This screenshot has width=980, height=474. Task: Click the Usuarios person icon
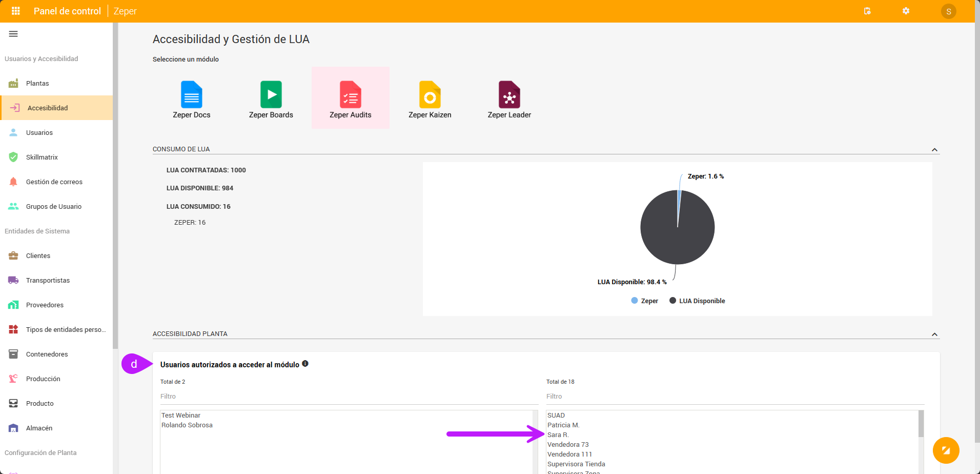point(13,132)
